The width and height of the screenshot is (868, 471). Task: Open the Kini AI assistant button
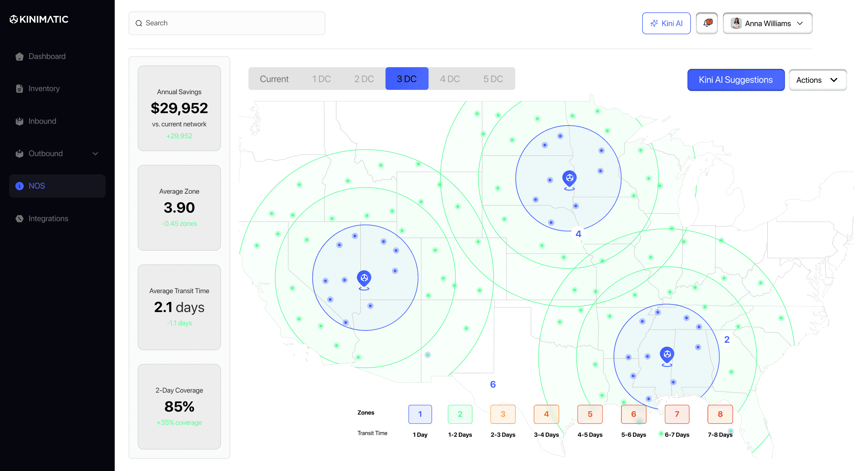click(x=666, y=23)
